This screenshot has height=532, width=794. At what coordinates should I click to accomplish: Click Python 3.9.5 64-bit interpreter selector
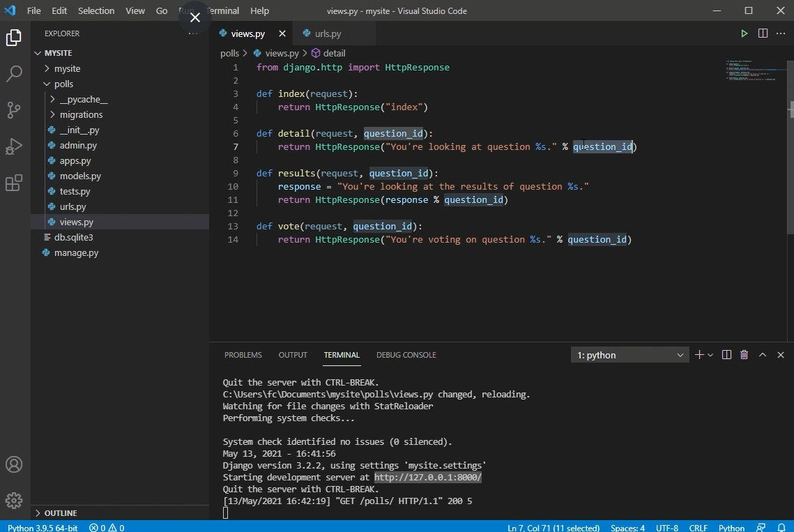pyautogui.click(x=43, y=527)
